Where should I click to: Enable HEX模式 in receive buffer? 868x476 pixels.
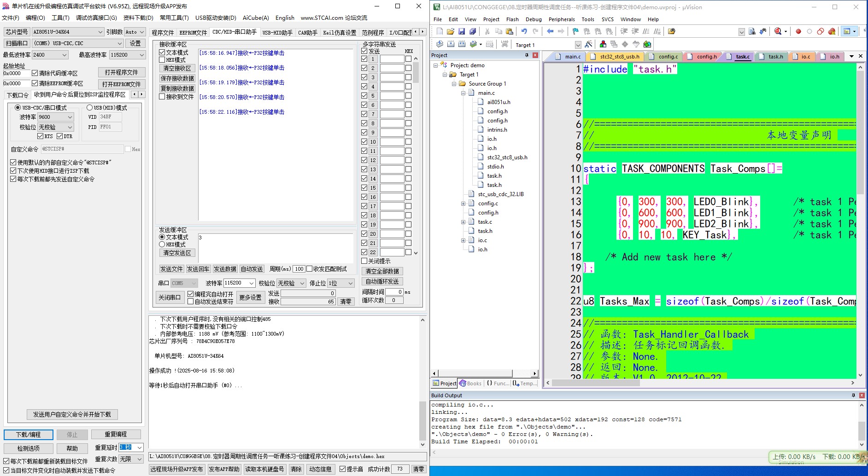pyautogui.click(x=162, y=60)
